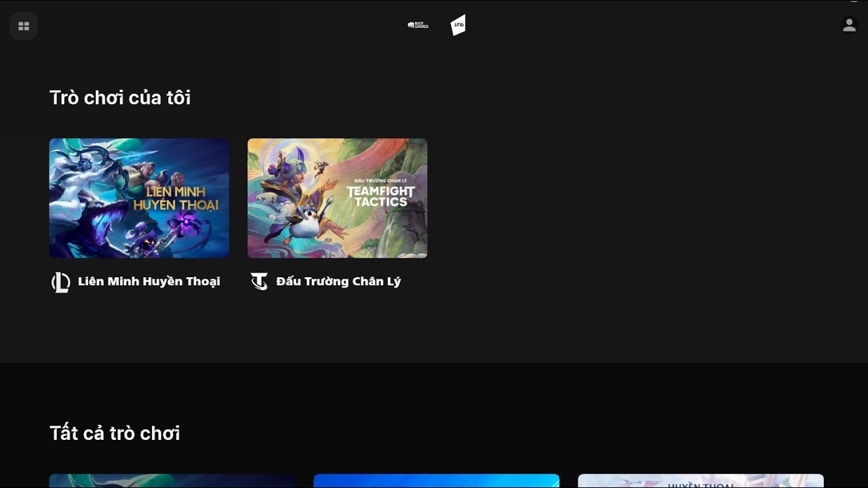Click the League of Legends L icon
Screen dimensions: 868x488
pyautogui.click(x=60, y=282)
